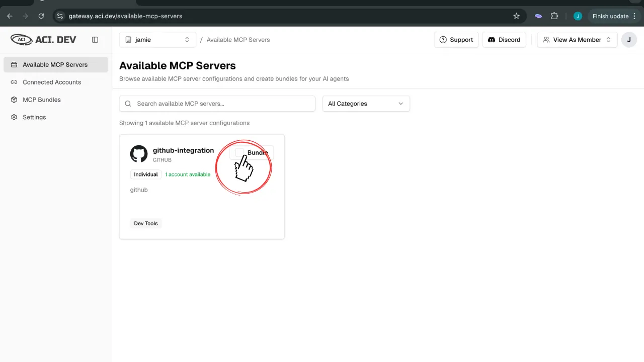644x362 pixels.
Task: Open the MCP Bundles page
Action: coord(55,100)
